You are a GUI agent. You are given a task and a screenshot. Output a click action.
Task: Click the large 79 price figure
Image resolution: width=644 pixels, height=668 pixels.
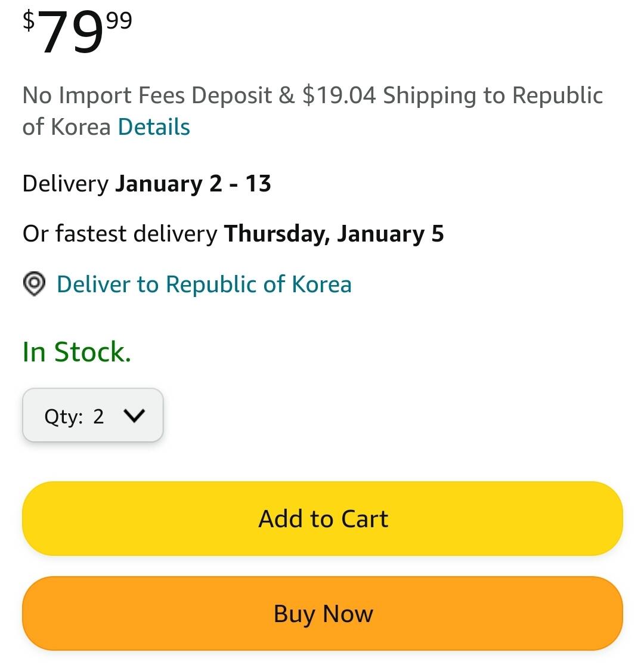coord(70,34)
